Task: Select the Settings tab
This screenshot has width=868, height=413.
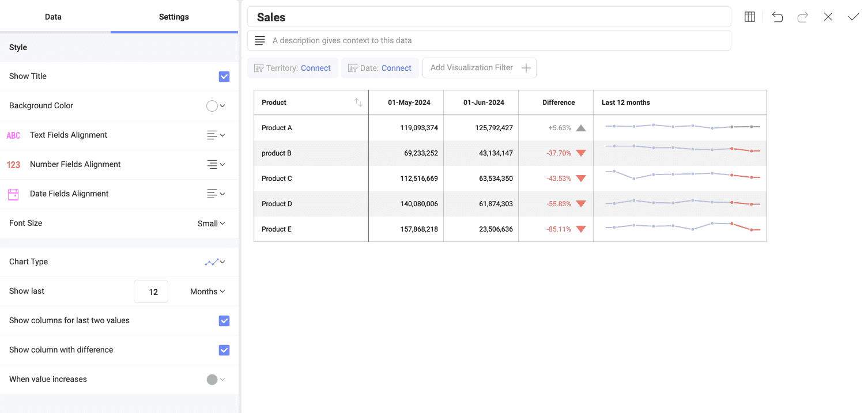Action: [174, 17]
